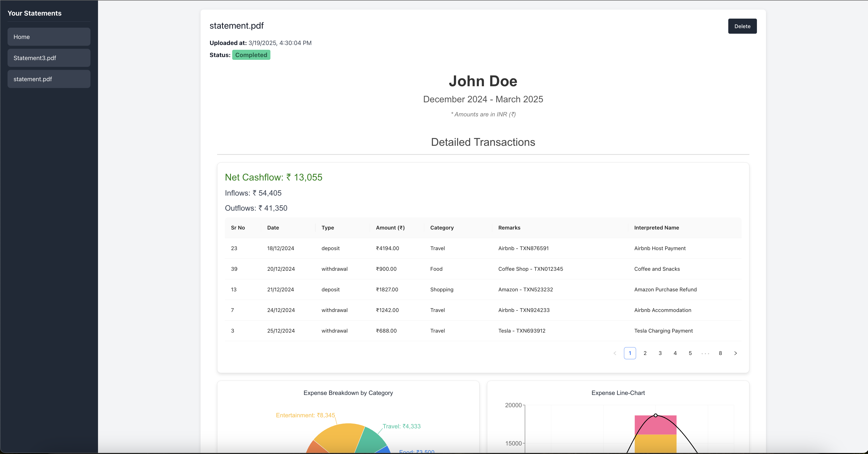Viewport: 868px width, 454px height.
Task: Click the Amount (₹) column header
Action: (390, 228)
